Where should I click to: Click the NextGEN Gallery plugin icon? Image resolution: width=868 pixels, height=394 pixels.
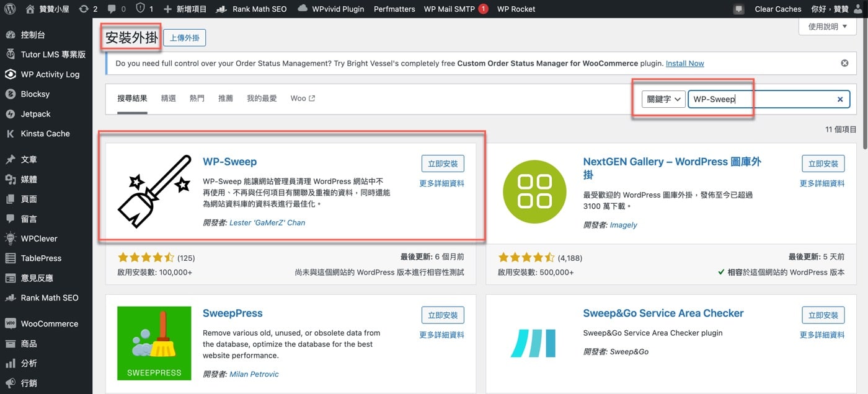click(535, 191)
